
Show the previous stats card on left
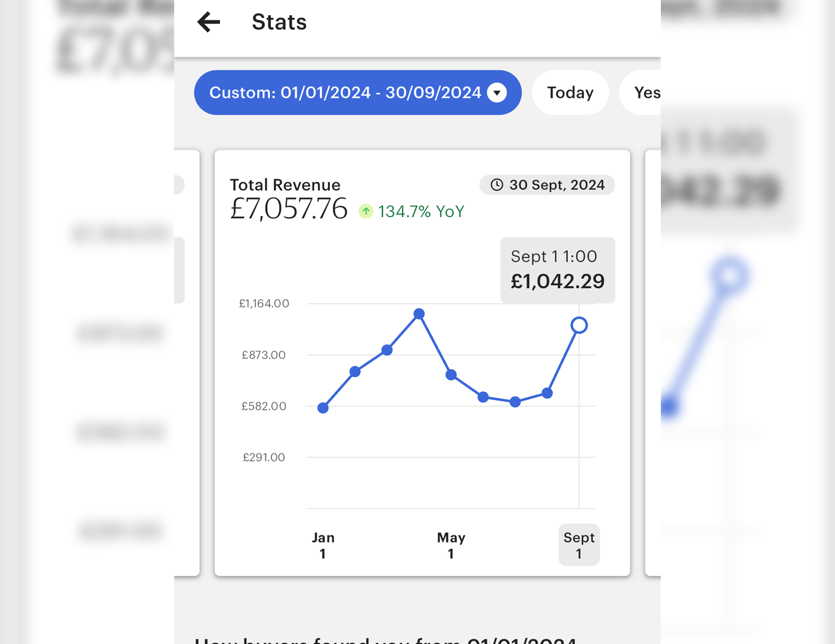coord(187,363)
